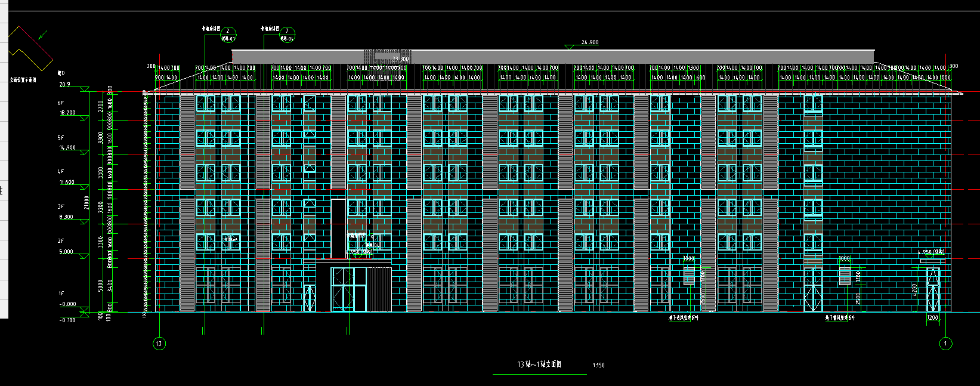980x386 pixels.
Task: Pick the -0.000 ground elevation value
Action: [x=67, y=304]
